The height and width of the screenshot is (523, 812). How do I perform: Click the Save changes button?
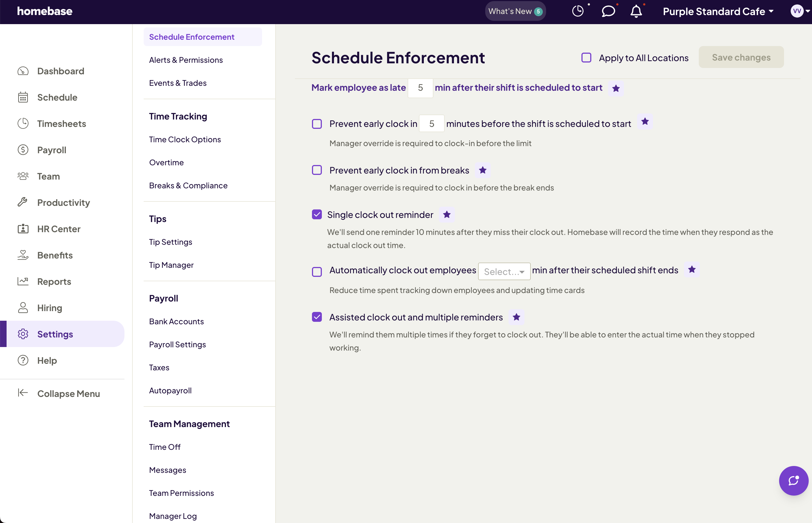[x=741, y=57]
